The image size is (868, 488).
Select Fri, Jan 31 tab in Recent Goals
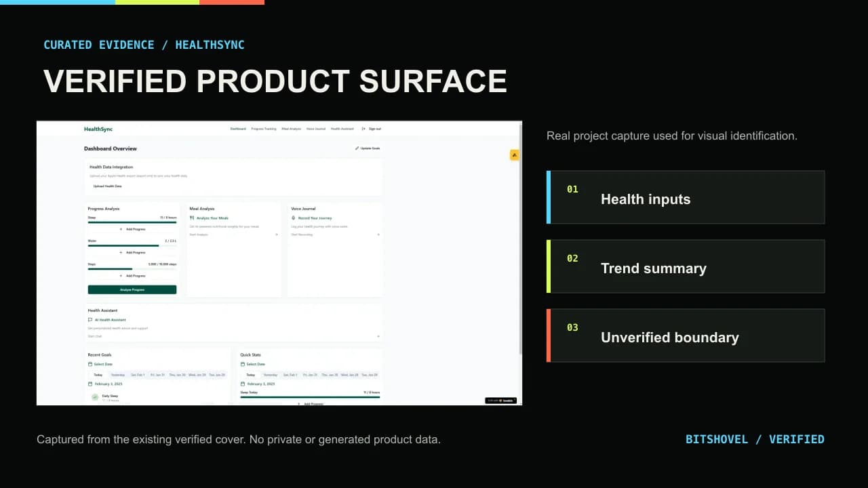[157, 375]
